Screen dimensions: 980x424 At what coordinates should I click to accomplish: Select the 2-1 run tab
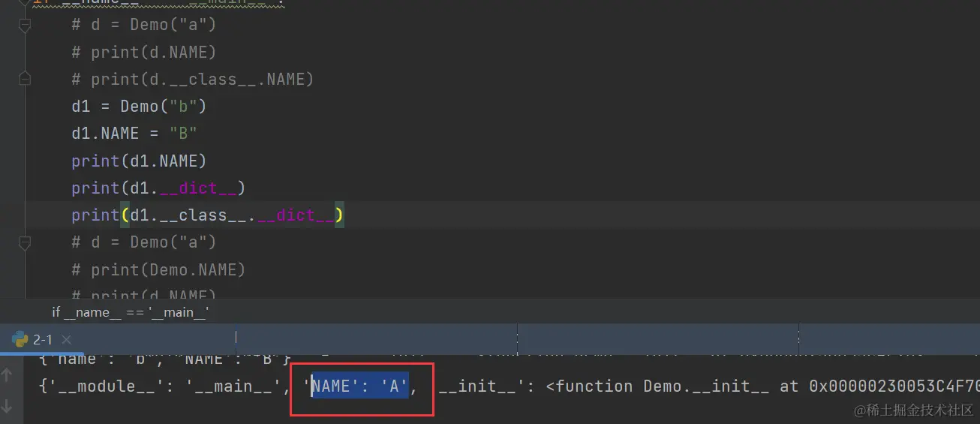click(x=42, y=339)
